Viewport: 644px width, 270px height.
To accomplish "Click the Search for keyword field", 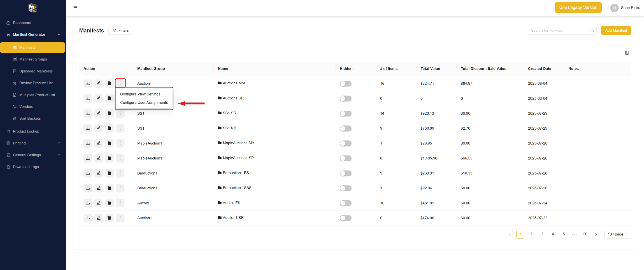I will 557,31.
